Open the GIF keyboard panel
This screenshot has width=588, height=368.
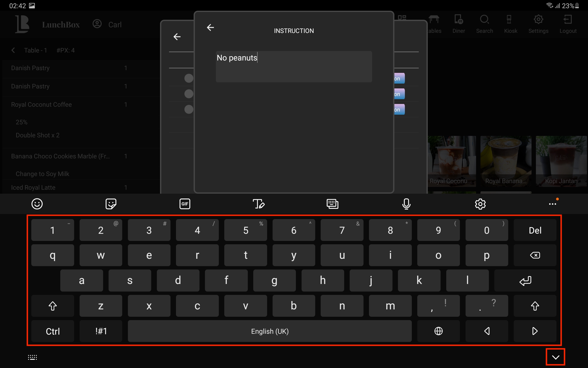185,204
